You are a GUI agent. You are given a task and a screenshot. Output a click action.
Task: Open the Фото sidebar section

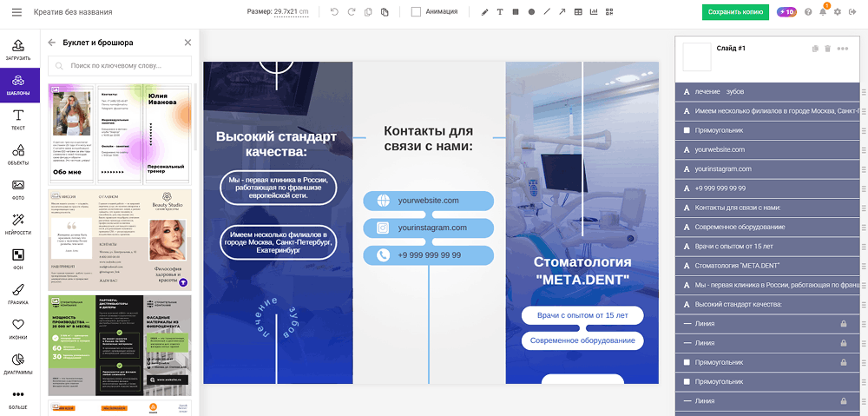point(18,189)
